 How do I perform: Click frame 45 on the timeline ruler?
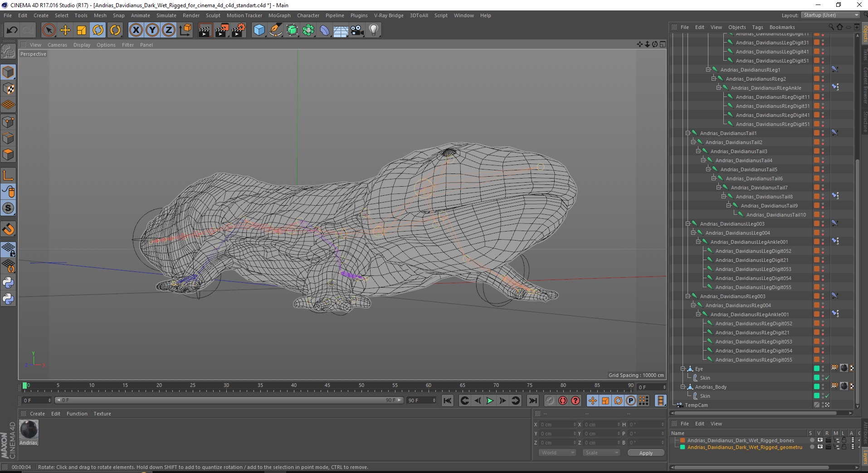click(x=327, y=388)
